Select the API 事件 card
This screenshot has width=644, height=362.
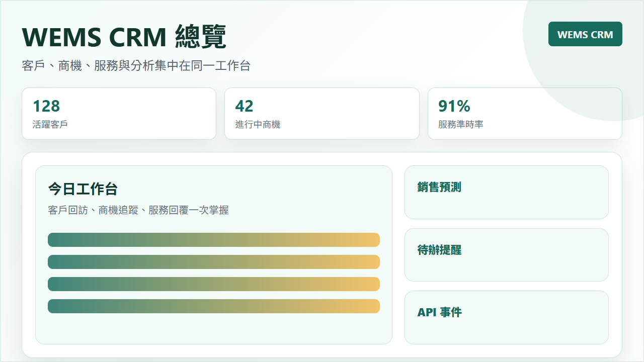click(x=507, y=317)
